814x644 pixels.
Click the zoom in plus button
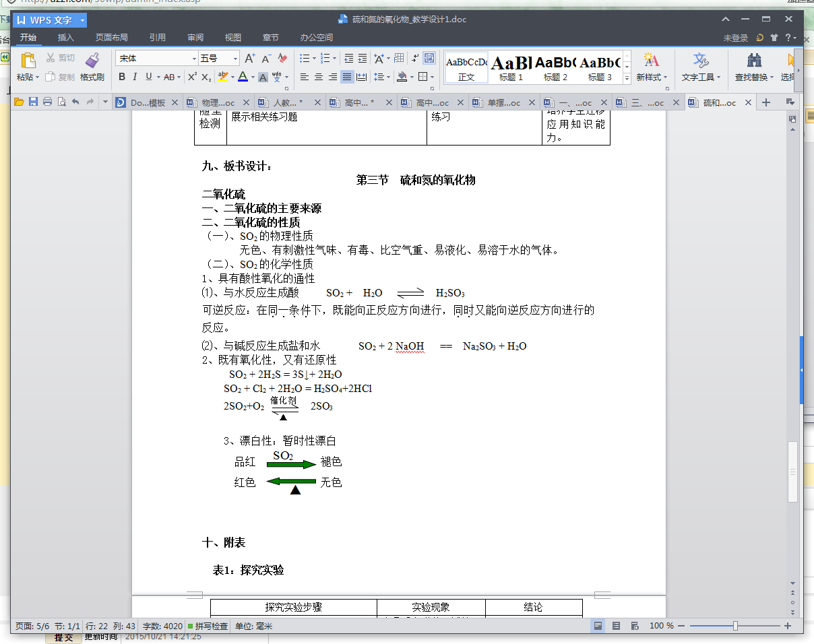point(788,626)
